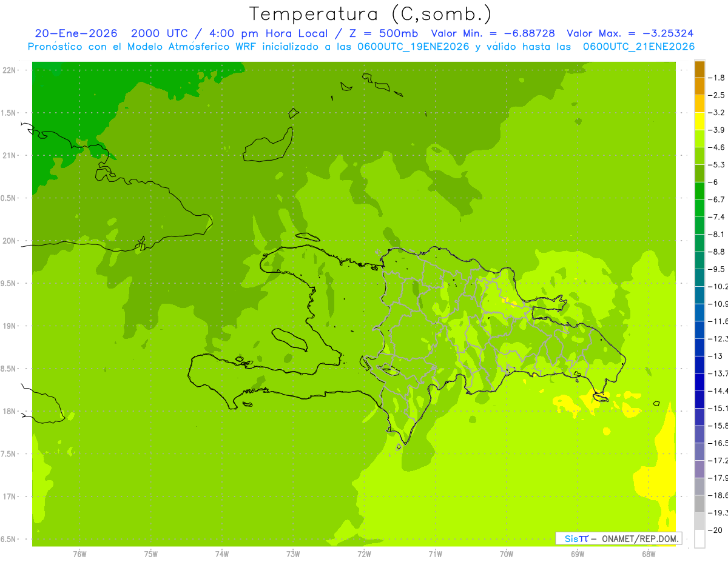Image resolution: width=728 pixels, height=562 pixels.
Task: Click the '70W' longitude axis label
Action: point(507,554)
